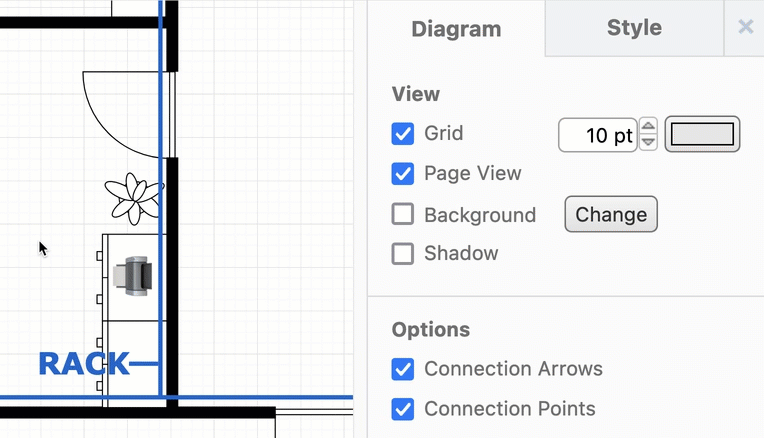Image resolution: width=764 pixels, height=438 pixels.
Task: Select the potted plant shape
Action: (132, 196)
